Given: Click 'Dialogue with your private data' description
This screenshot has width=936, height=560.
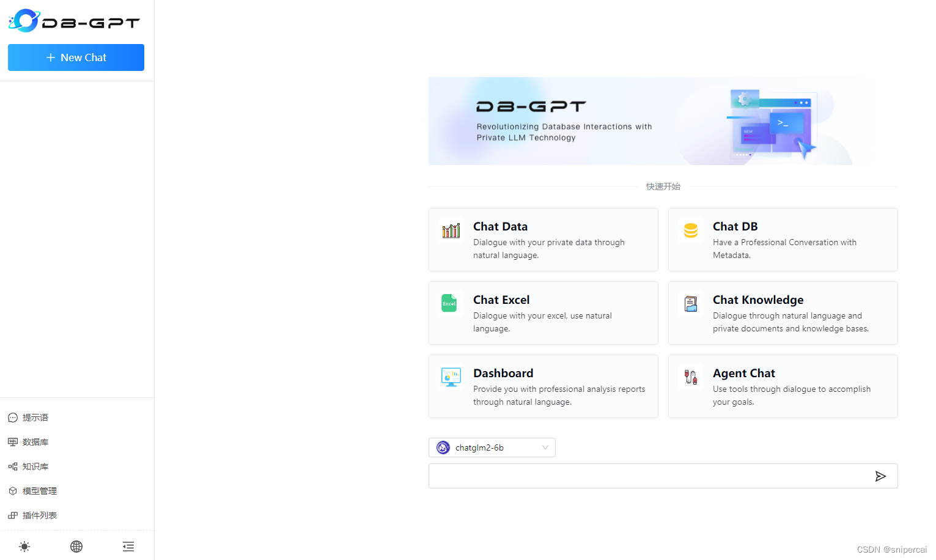Looking at the screenshot, I should 548,249.
